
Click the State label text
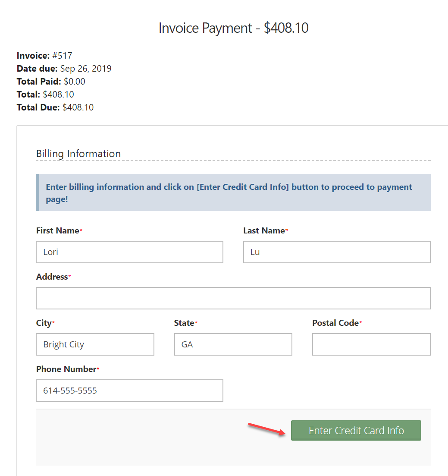[x=184, y=323]
